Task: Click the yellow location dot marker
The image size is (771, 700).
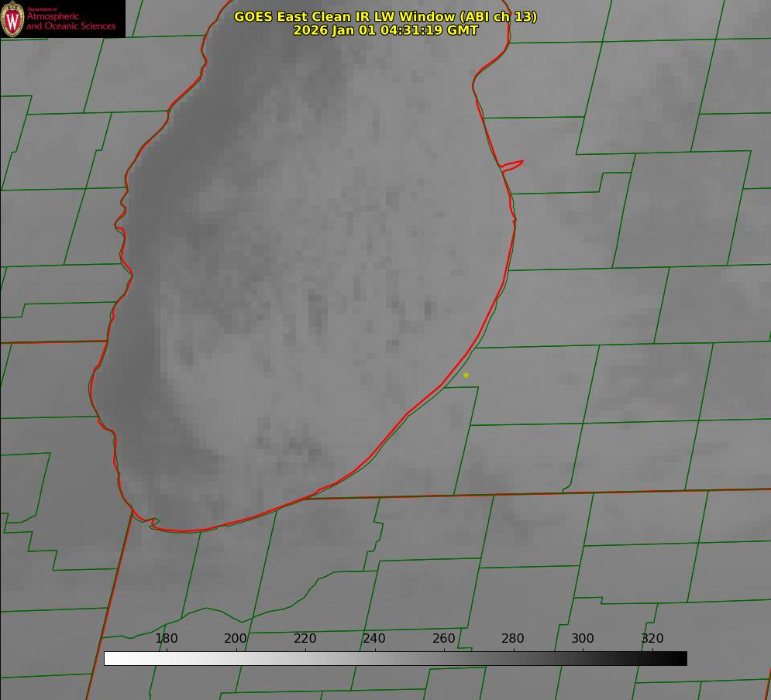Action: [x=466, y=375]
